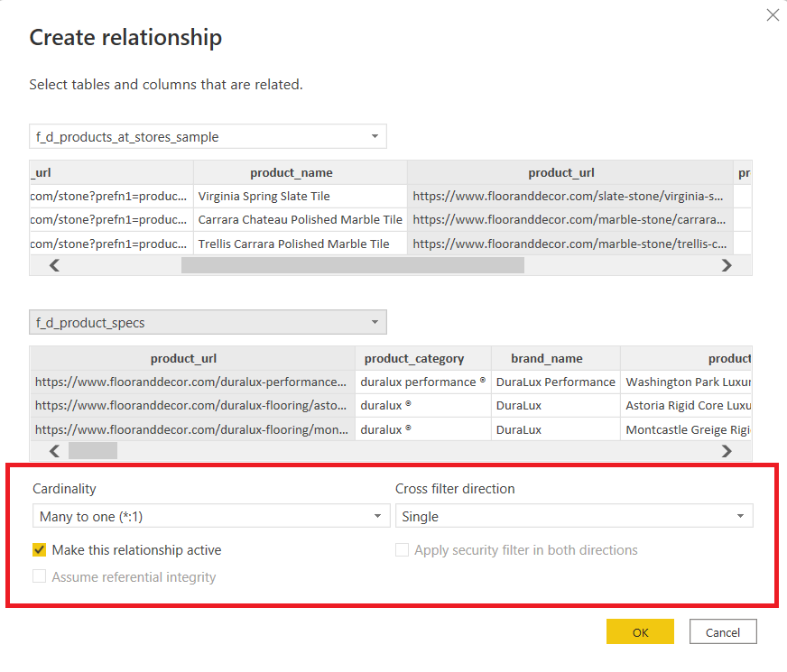
Task: Toggle Make this relationship active checkbox
Action: pyautogui.click(x=39, y=550)
